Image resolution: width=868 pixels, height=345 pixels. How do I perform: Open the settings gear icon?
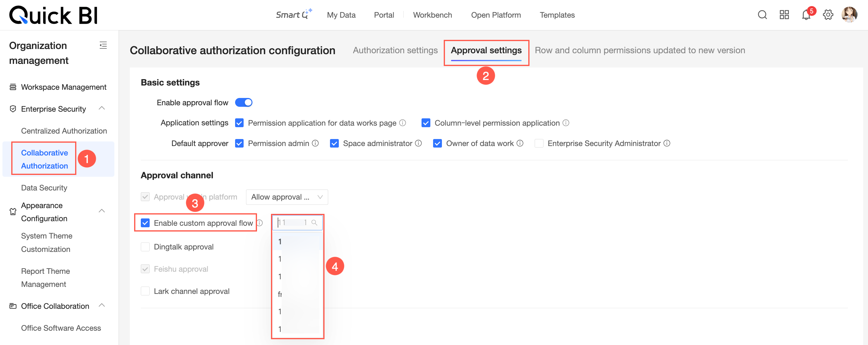point(828,15)
